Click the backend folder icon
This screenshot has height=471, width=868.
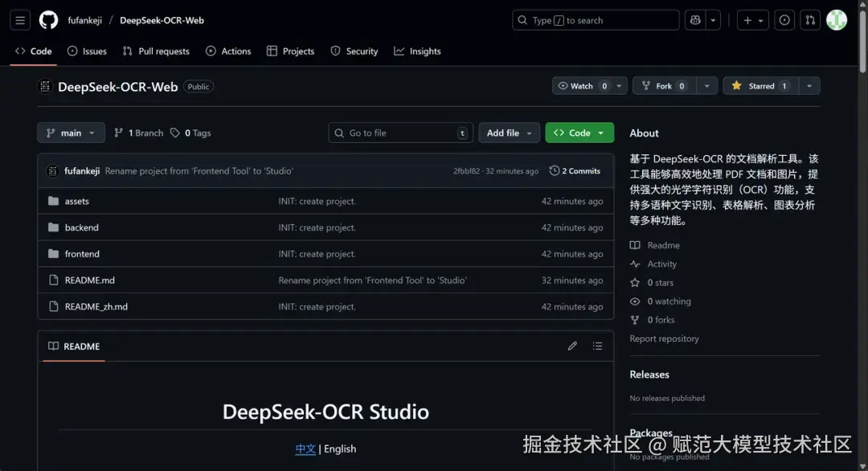pos(53,227)
